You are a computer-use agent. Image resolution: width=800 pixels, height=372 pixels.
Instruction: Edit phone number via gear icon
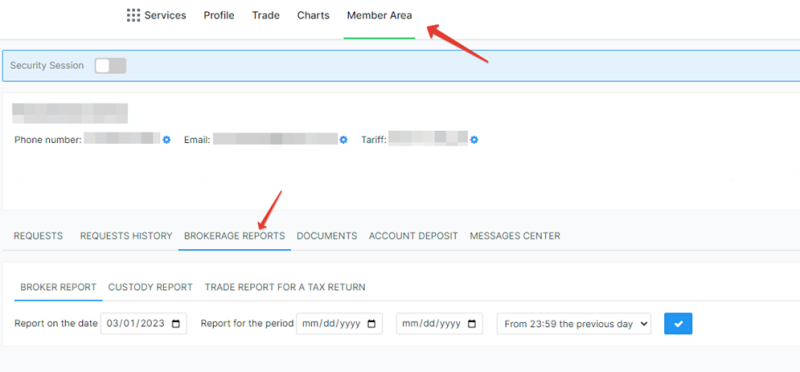(x=167, y=139)
